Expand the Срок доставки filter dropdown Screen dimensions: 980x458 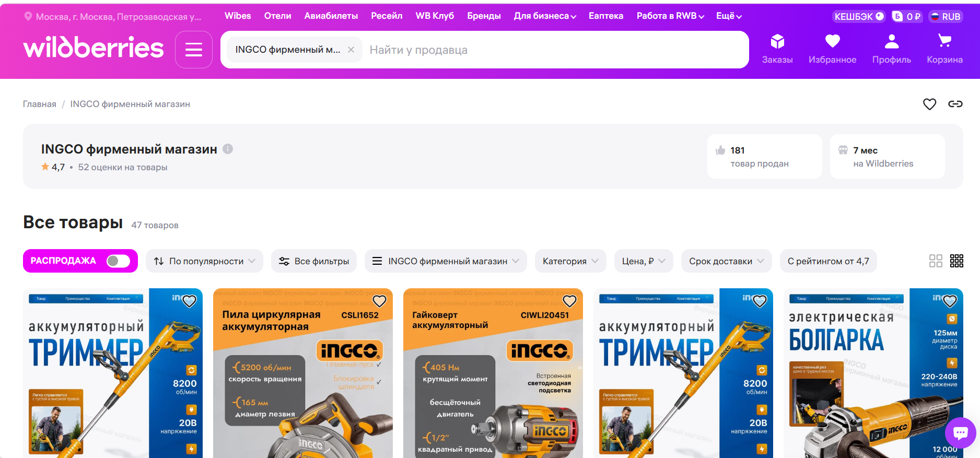click(x=727, y=261)
